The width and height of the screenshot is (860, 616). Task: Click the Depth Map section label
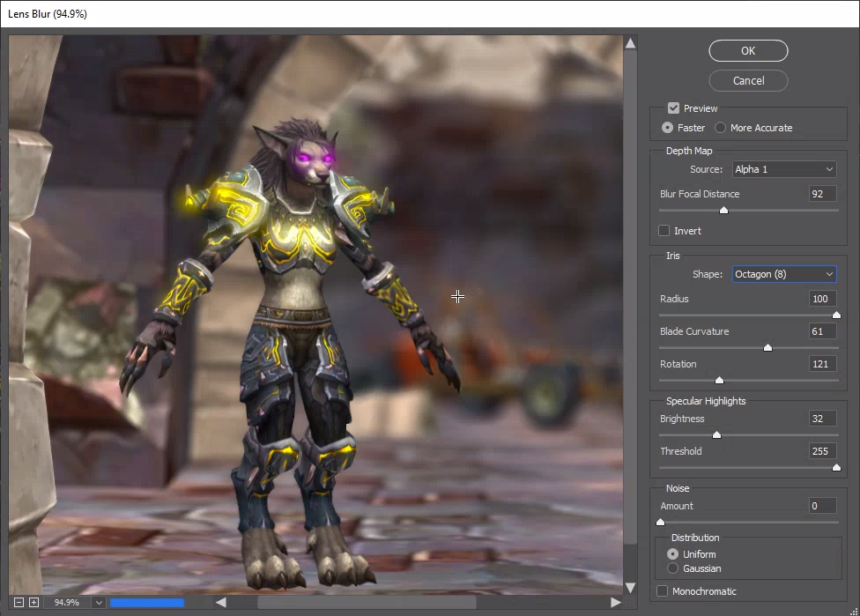coord(689,151)
